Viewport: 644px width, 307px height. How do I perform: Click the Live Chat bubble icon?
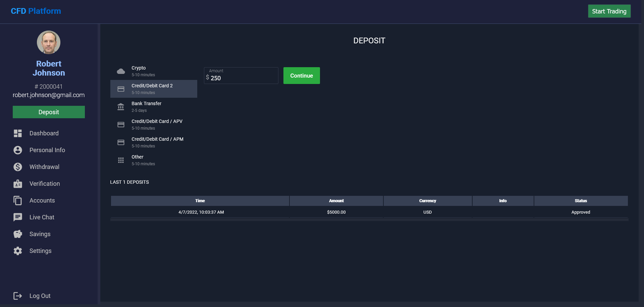coord(18,217)
